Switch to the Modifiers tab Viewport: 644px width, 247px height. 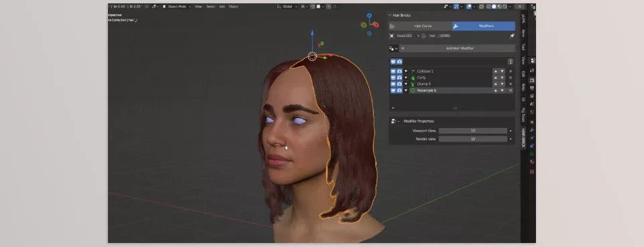(484, 26)
